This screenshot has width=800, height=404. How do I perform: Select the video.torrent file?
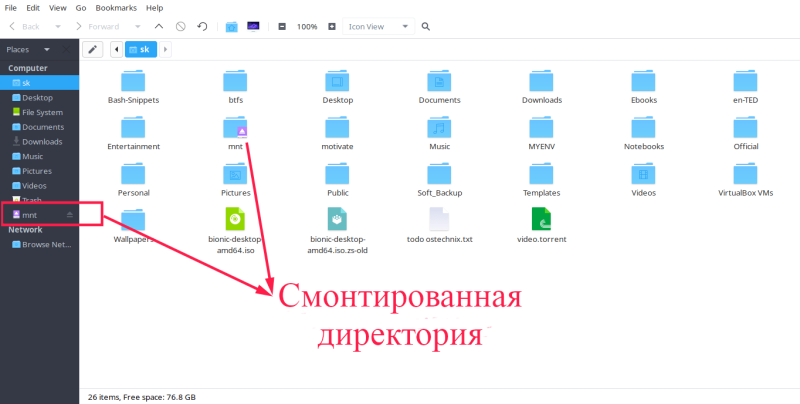(540, 219)
